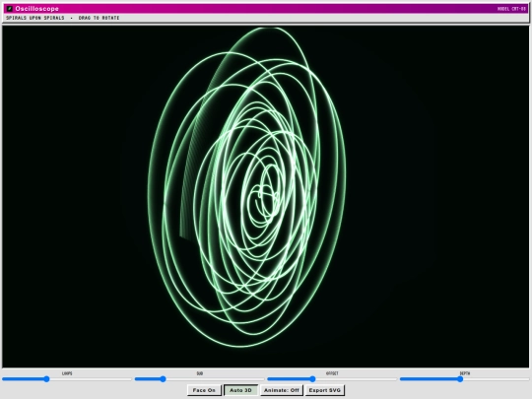Click the 'MODEL CRT-00' label in title bar

coord(511,9)
